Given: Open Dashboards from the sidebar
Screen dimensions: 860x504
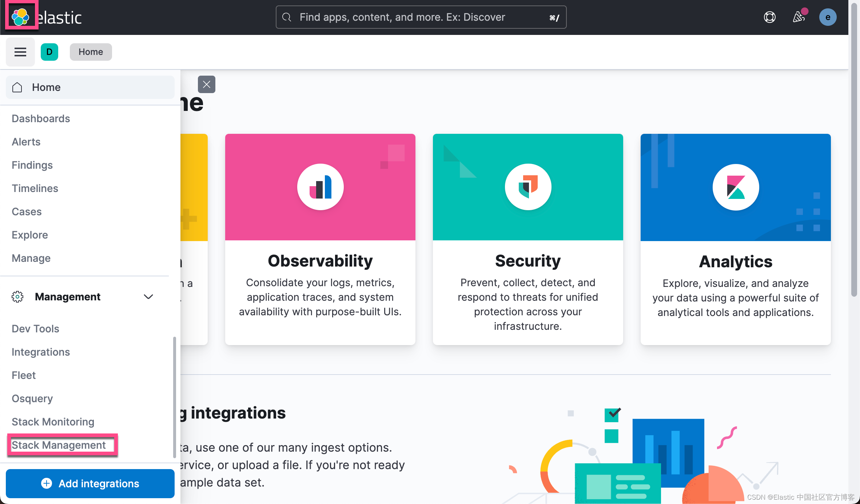Looking at the screenshot, I should (x=41, y=118).
